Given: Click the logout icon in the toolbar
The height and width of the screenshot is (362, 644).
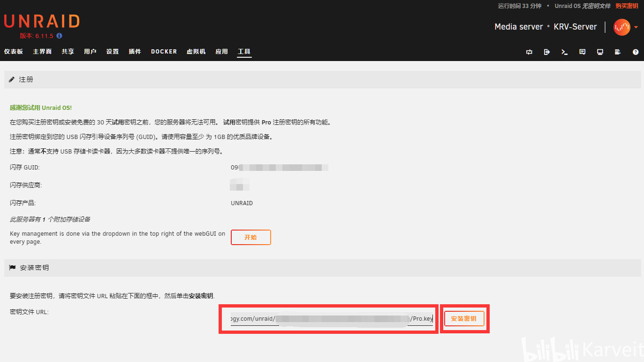Looking at the screenshot, I should 547,52.
